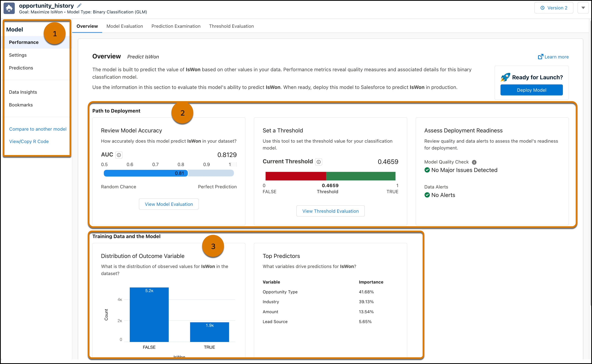
Task: Click the 0.4659 threshold marker on the bar
Action: pyautogui.click(x=327, y=176)
